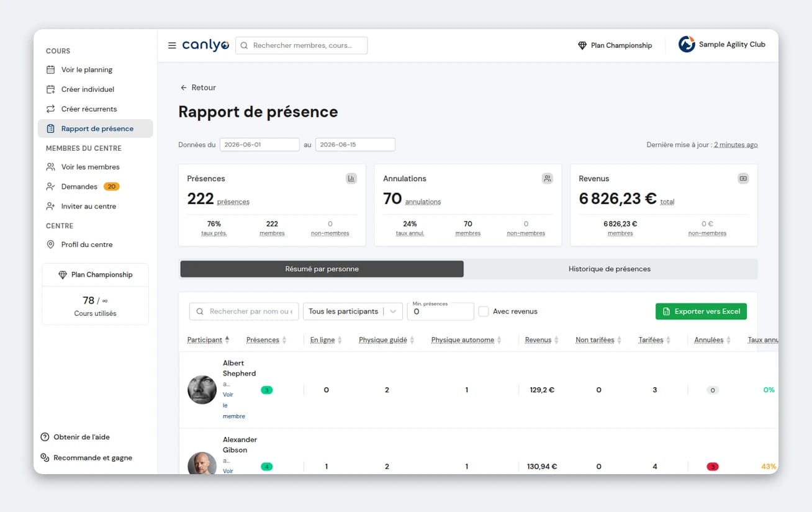Click the calendar-plus icon beside Créer individuel
Screen dimensions: 812x512
pos(51,89)
